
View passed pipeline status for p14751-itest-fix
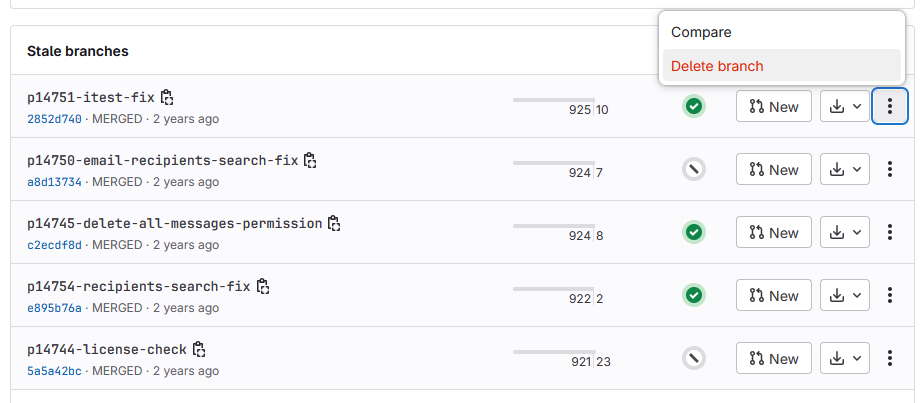pyautogui.click(x=694, y=106)
